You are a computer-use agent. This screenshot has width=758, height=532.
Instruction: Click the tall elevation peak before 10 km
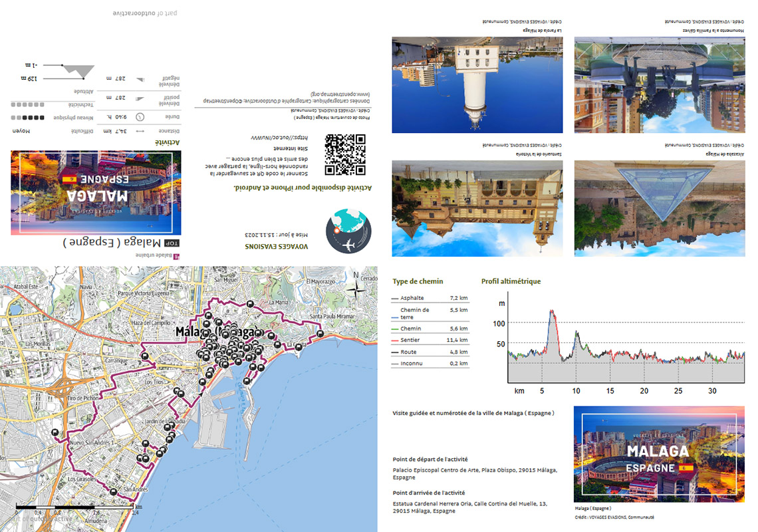tap(552, 313)
